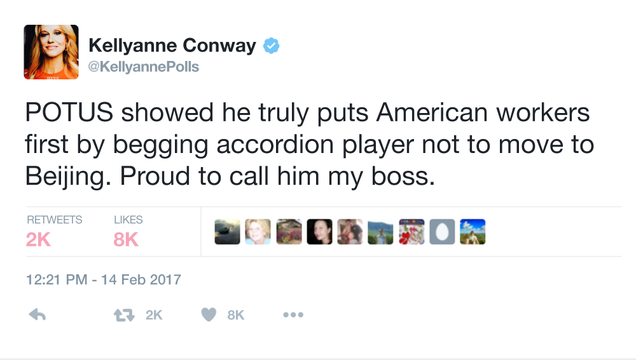This screenshot has width=636, height=360.
Task: Click the flower garden liker avatar
Action: [x=289, y=232]
